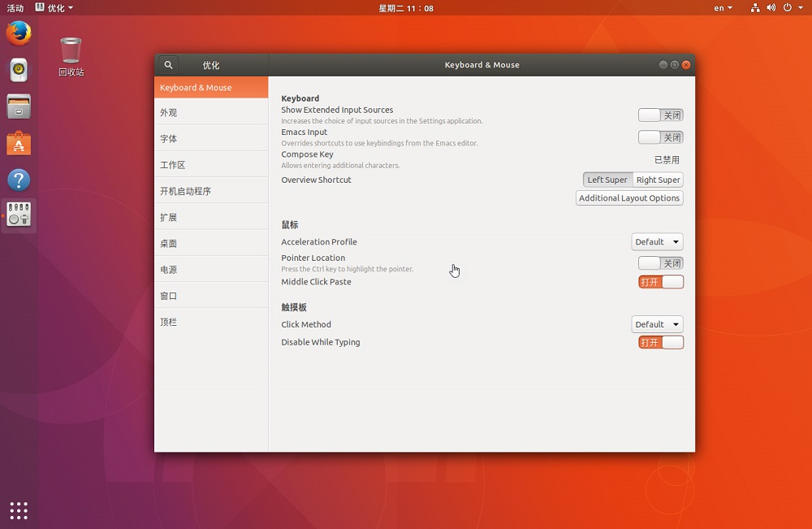Viewport: 812px width, 529px height.
Task: Choose Right Super for Overview Shortcut
Action: tap(658, 180)
